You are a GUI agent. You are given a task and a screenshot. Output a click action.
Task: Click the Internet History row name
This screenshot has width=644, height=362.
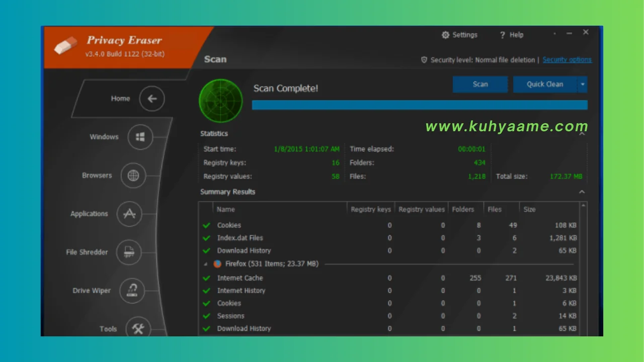241,291
